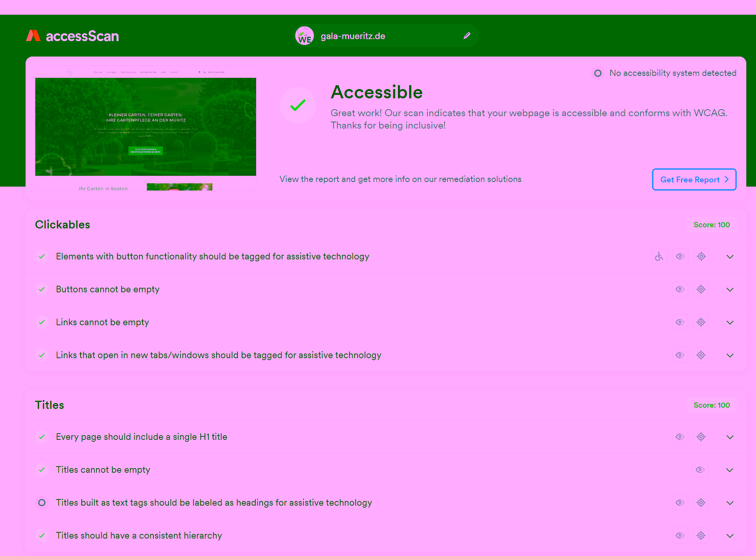Click the Clickables Score: 100 badge
Viewport: 756px width, 556px height.
711,225
